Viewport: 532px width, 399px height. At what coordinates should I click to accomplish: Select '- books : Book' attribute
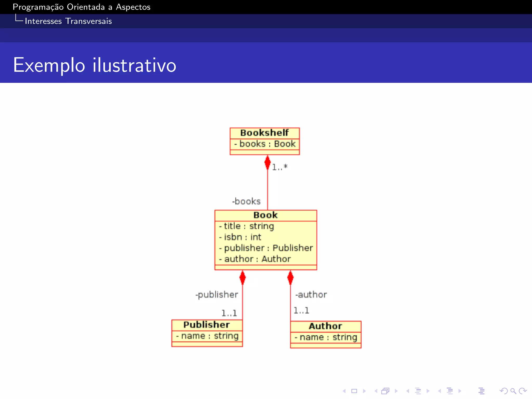coord(265,144)
